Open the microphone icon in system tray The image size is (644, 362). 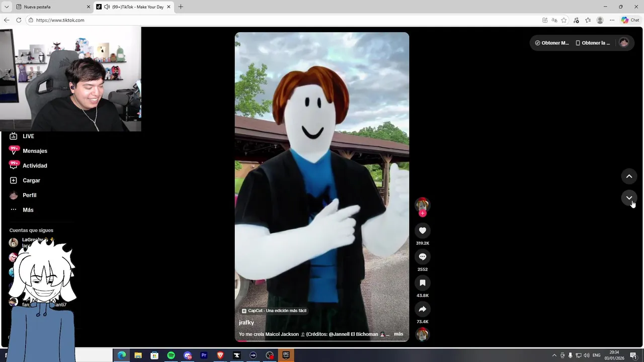(571, 355)
